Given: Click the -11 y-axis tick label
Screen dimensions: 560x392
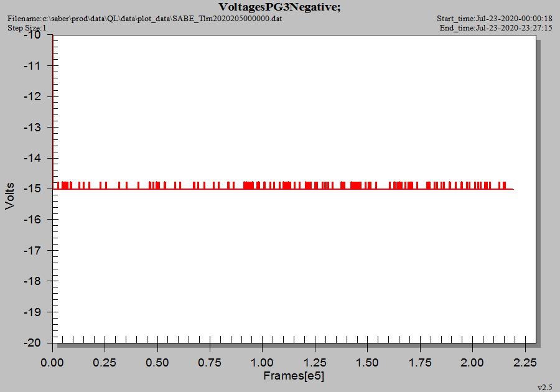Looking at the screenshot, I should [32, 66].
